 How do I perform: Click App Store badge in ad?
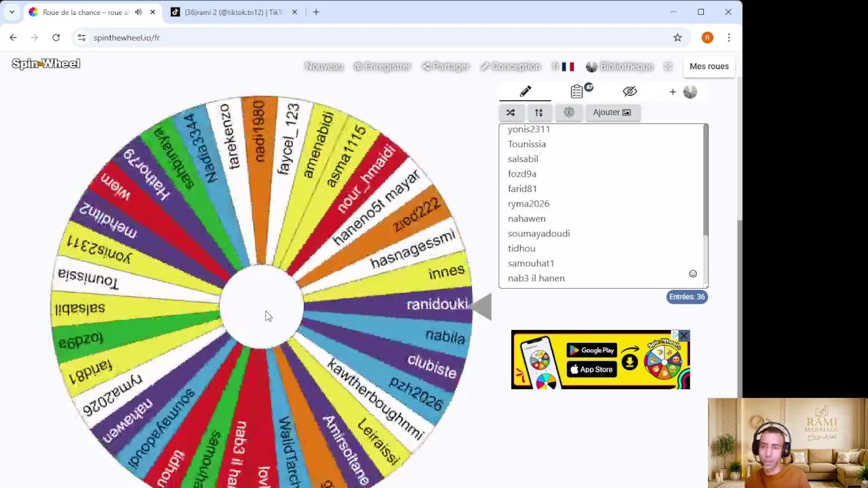pyautogui.click(x=591, y=369)
